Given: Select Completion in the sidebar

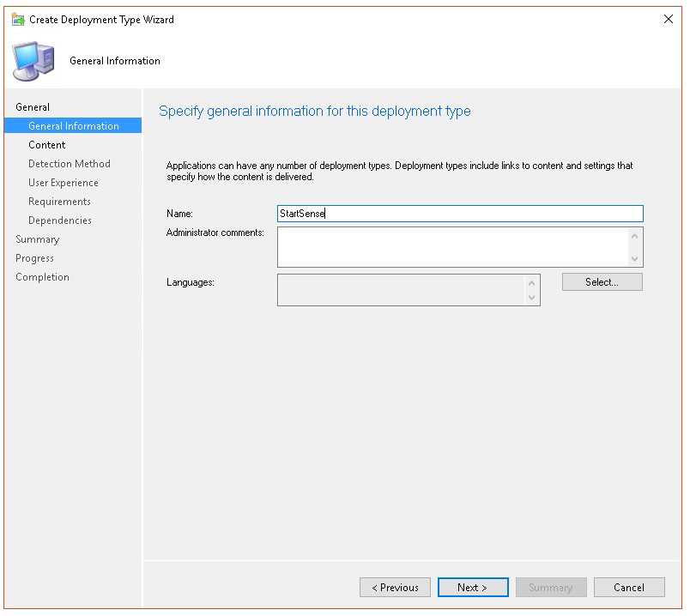Looking at the screenshot, I should click(42, 277).
